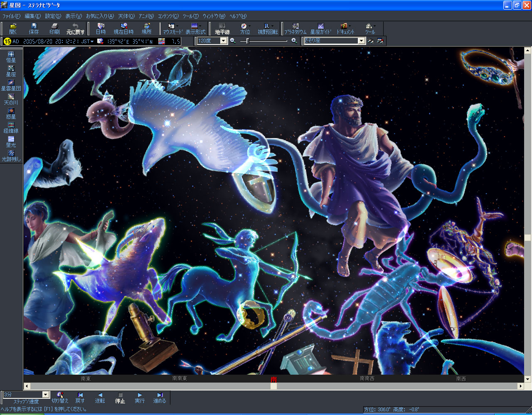Click the 元に戻す (Undo) toolbar icon
This screenshot has width=532, height=415.
coord(75,29)
